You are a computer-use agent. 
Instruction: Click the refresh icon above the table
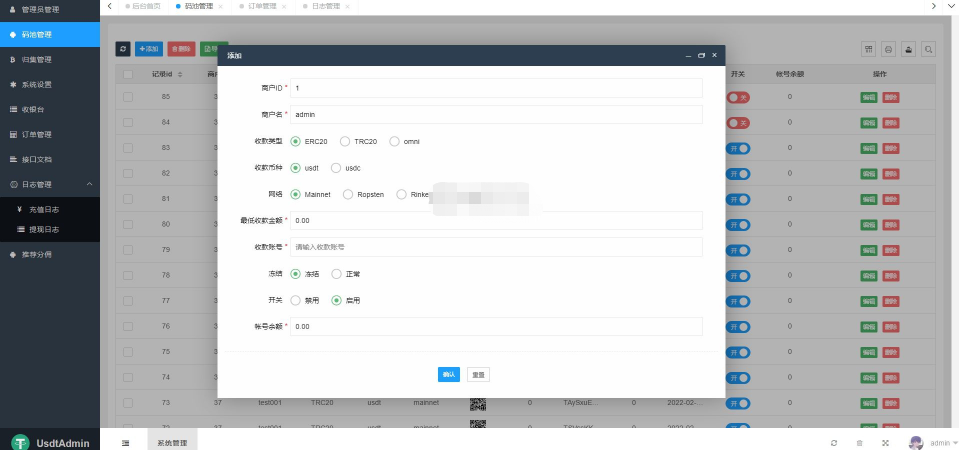[x=123, y=48]
